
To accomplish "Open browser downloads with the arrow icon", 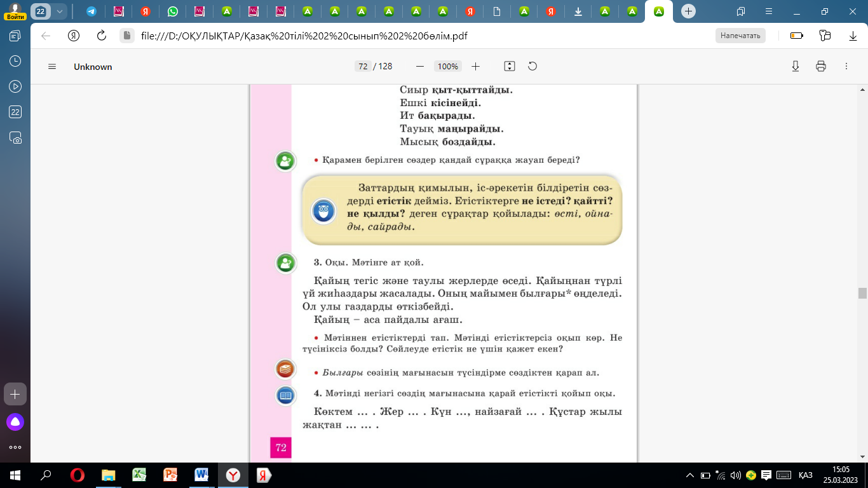I will click(x=853, y=36).
